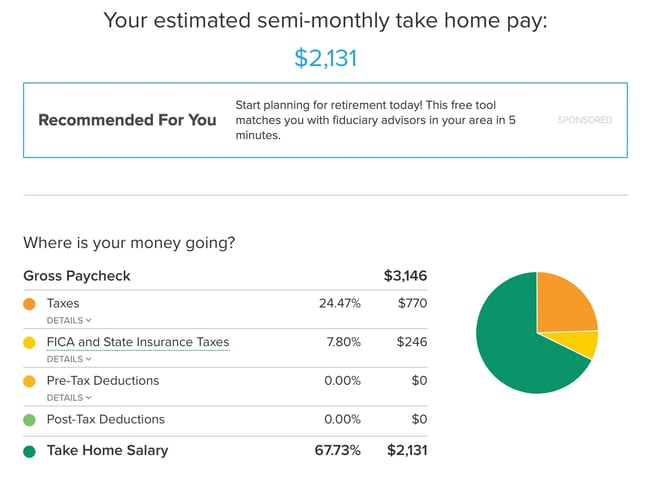650x480 pixels.
Task: Expand DETAILS under the Taxes row
Action: click(x=69, y=320)
